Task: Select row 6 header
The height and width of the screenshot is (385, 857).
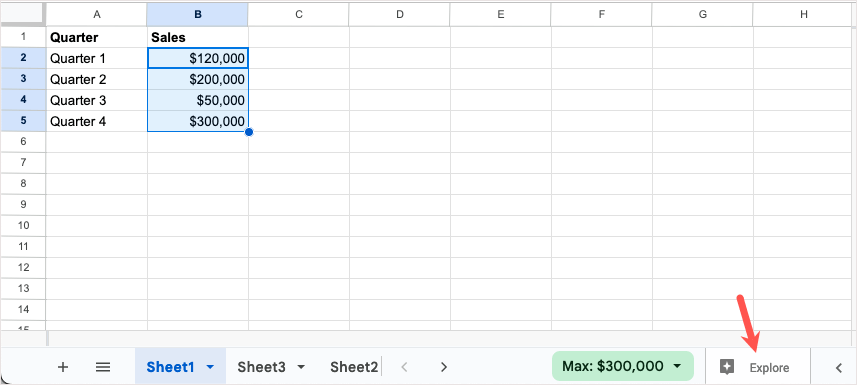Action: point(23,142)
